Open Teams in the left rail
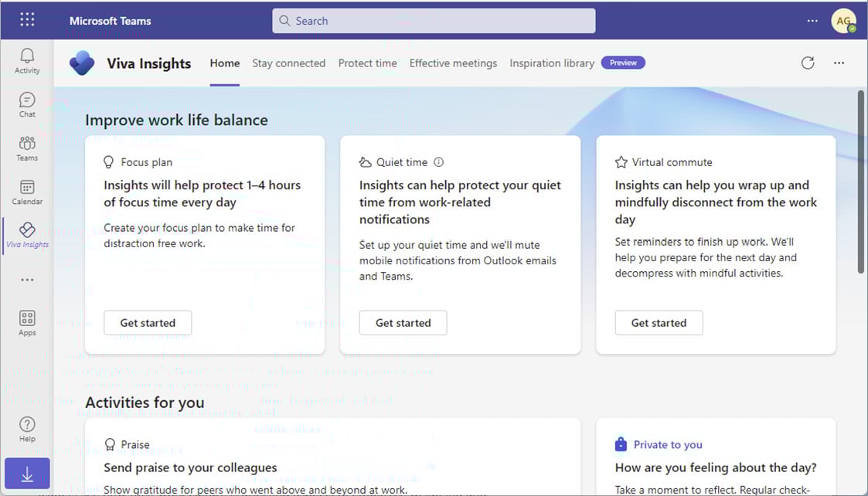This screenshot has width=868, height=496. (x=27, y=148)
